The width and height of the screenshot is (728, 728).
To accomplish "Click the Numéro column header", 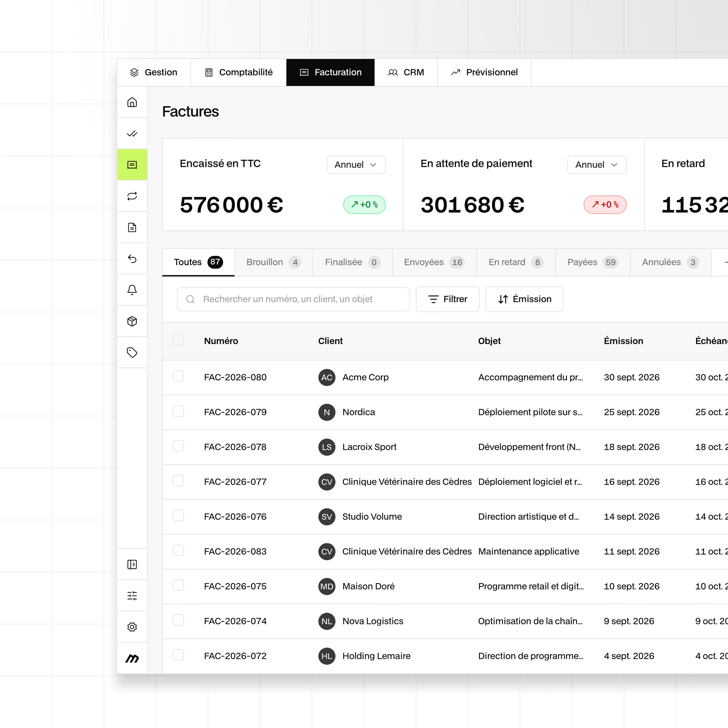I will [x=221, y=341].
